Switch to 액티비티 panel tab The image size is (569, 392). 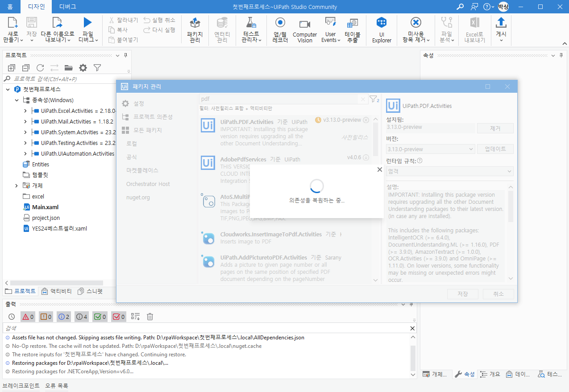tap(56, 291)
